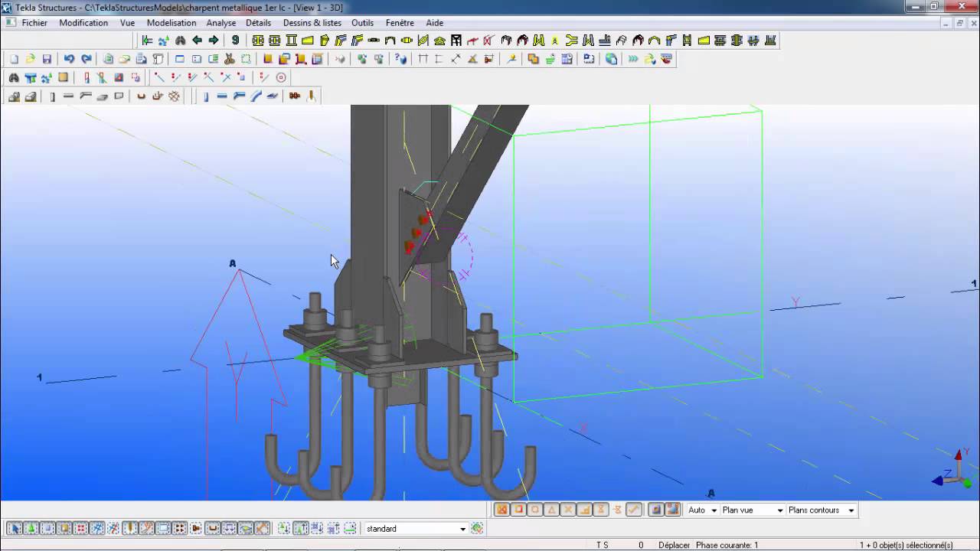Click the blue filter funnel icon
980x551 pixels.
(x=31, y=77)
